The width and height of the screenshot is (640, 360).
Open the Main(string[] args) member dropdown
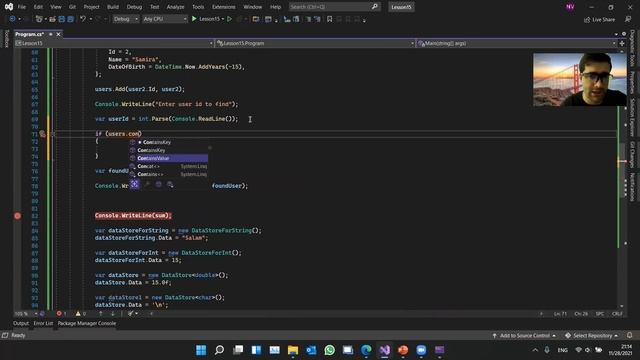[517, 43]
